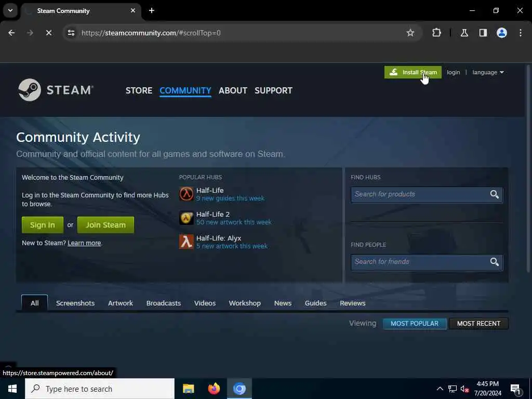Screen dimensions: 532x399
Task: Click the browser address bar URL
Action: (151, 33)
